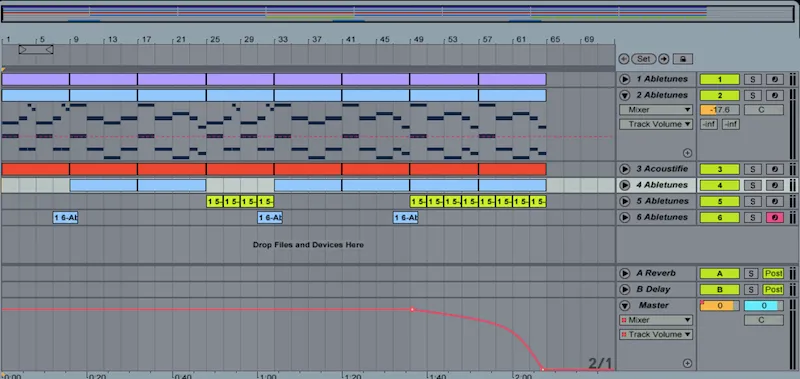Click bar 49 in beat ruler
800x379 pixels.
coord(418,39)
